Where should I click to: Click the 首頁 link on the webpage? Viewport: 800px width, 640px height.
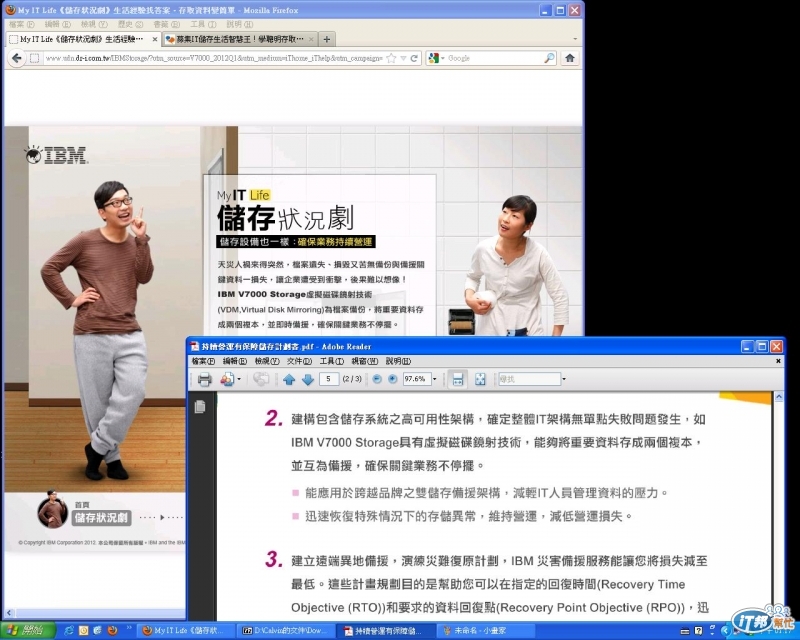(82, 504)
